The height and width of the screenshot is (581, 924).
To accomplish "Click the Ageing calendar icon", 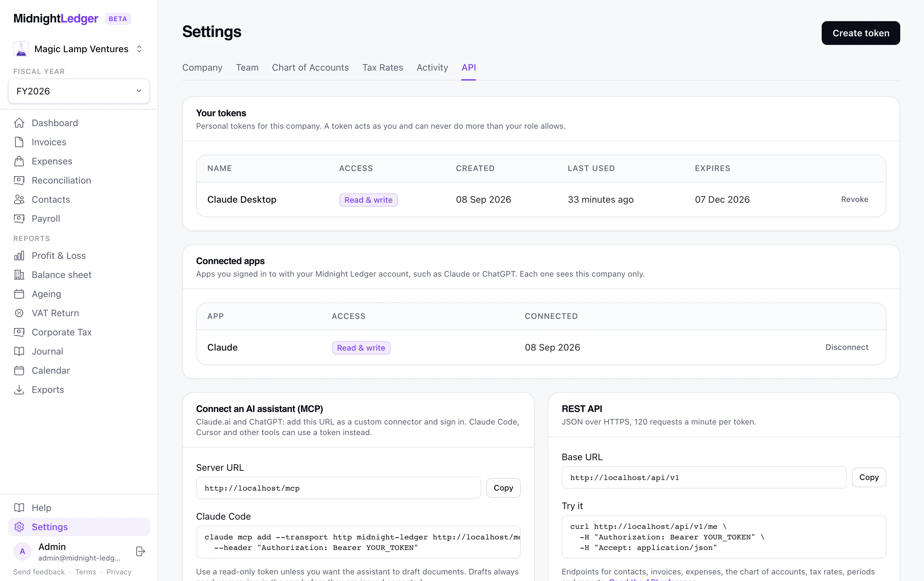I will click(x=19, y=294).
